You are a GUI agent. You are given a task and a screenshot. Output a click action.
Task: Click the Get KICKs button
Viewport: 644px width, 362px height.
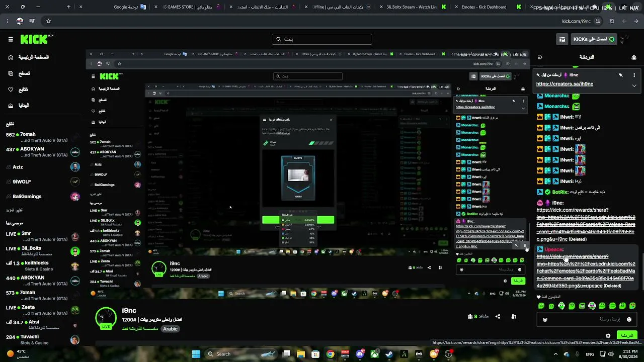click(594, 39)
